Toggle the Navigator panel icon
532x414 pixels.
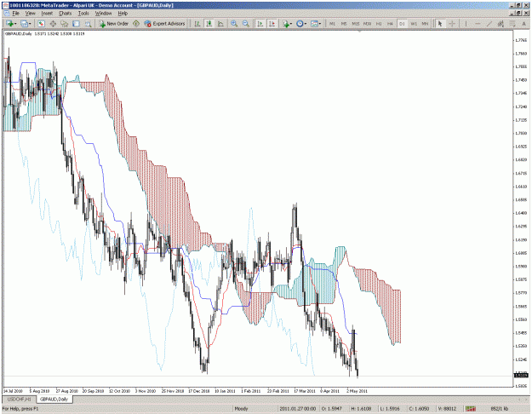point(64,24)
